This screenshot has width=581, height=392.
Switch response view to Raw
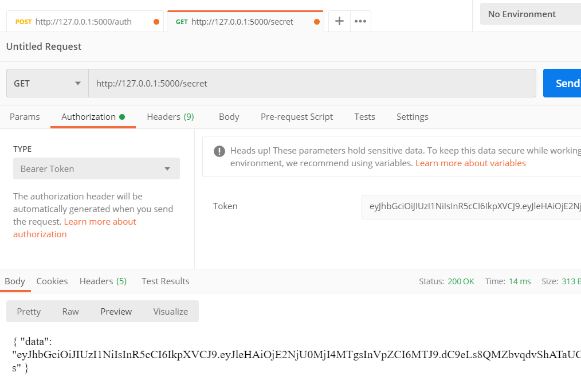[x=70, y=311]
